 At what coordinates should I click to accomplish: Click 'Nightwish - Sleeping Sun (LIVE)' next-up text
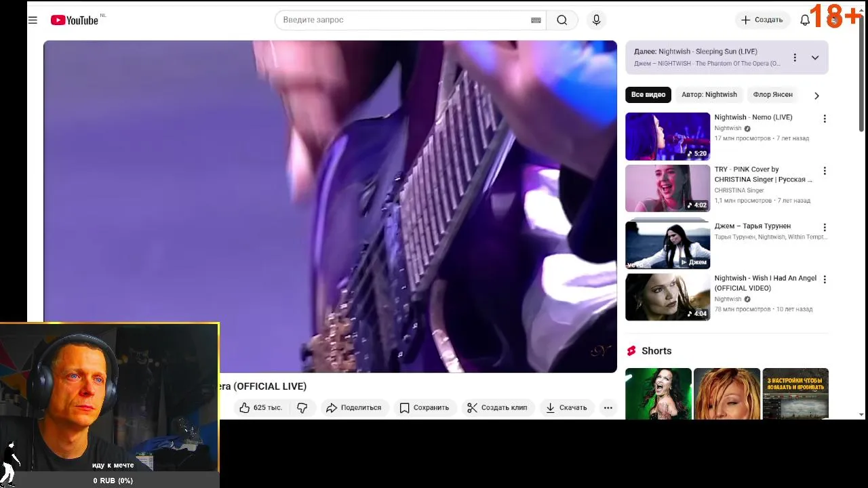click(x=708, y=52)
